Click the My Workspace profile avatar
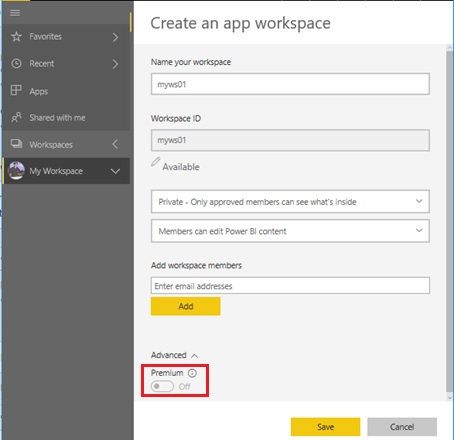Screen dimensions: 454x440 click(x=16, y=171)
